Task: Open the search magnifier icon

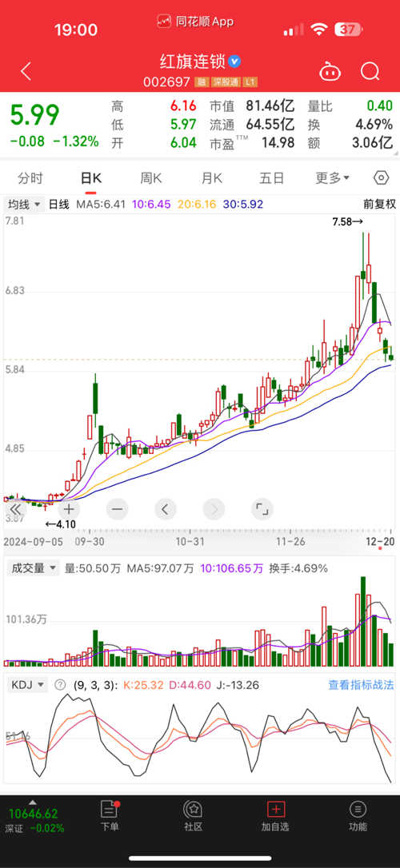Action: pos(370,71)
